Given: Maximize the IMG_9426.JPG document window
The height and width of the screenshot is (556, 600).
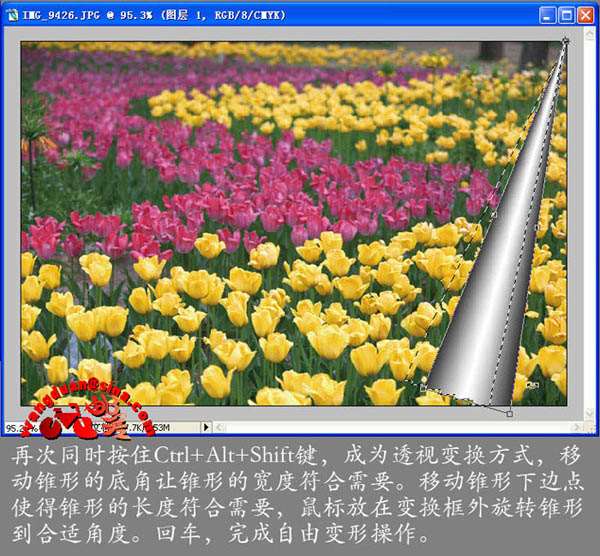Looking at the screenshot, I should 565,15.
